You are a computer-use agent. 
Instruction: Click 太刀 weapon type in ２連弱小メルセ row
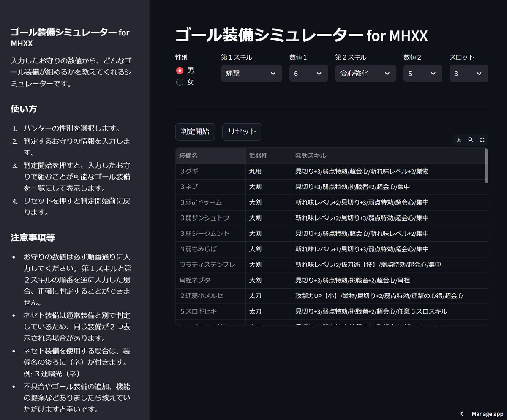269,296
